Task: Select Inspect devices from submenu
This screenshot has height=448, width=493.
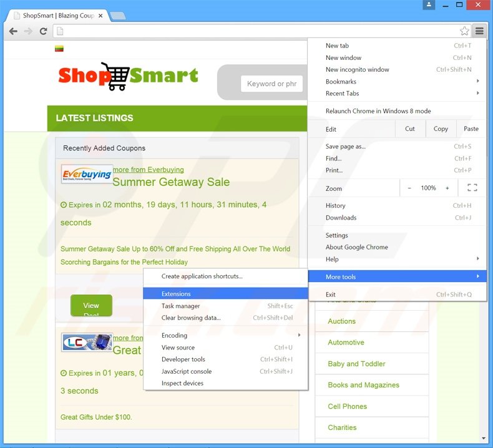Action: click(x=225, y=383)
